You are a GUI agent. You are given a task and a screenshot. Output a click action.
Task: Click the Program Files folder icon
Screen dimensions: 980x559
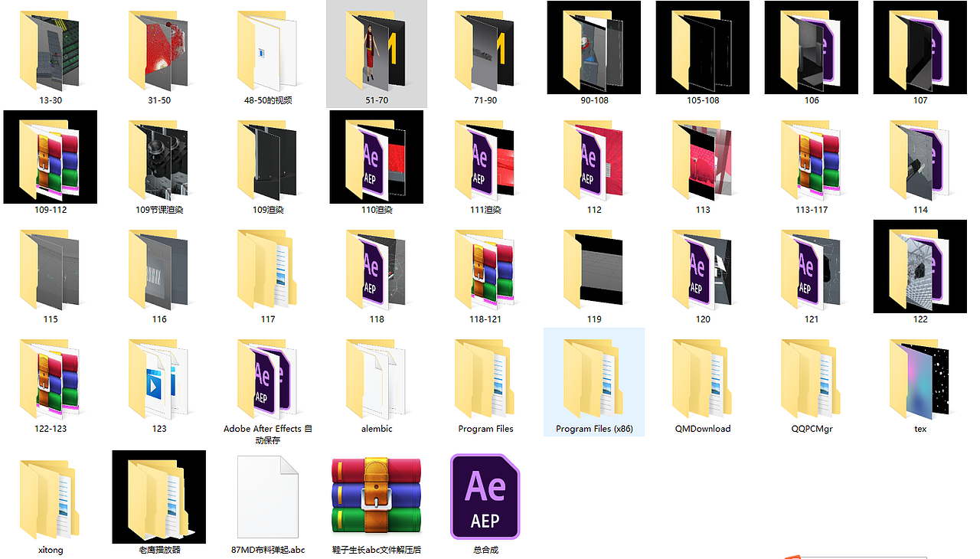point(485,379)
